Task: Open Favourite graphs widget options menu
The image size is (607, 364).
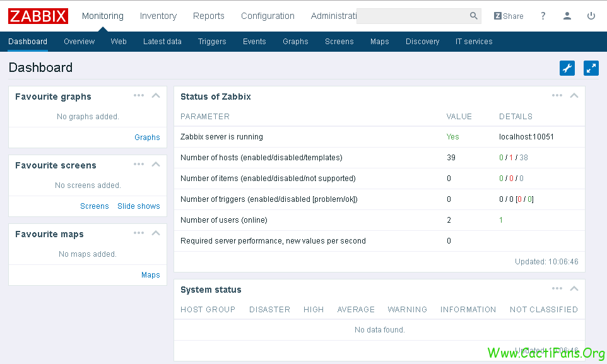Action: [139, 95]
